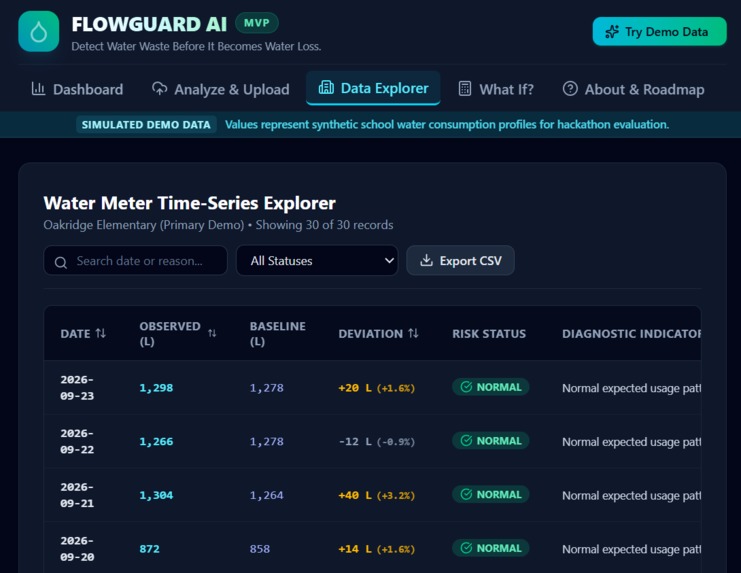Open the What If? tab
The height and width of the screenshot is (573, 741).
click(x=496, y=89)
